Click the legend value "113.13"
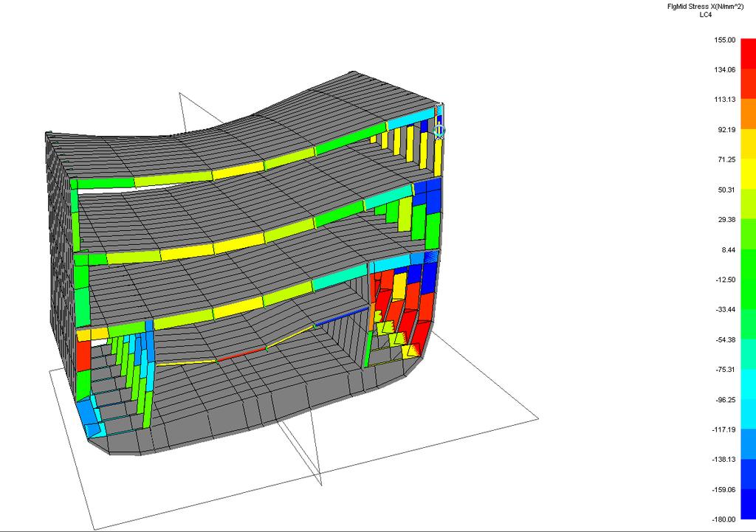The height and width of the screenshot is (532, 756). (725, 100)
